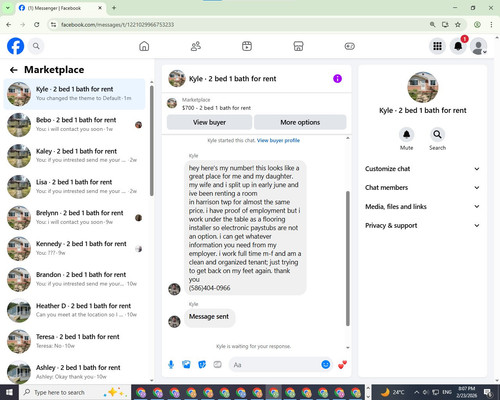Click the View buyer button

coord(209,122)
